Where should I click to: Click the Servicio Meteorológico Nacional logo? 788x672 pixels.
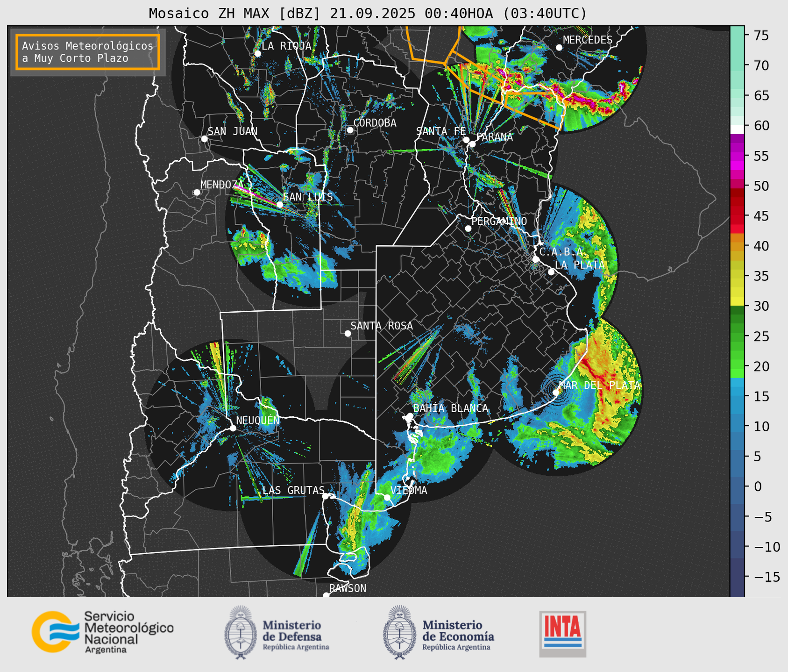[102, 632]
